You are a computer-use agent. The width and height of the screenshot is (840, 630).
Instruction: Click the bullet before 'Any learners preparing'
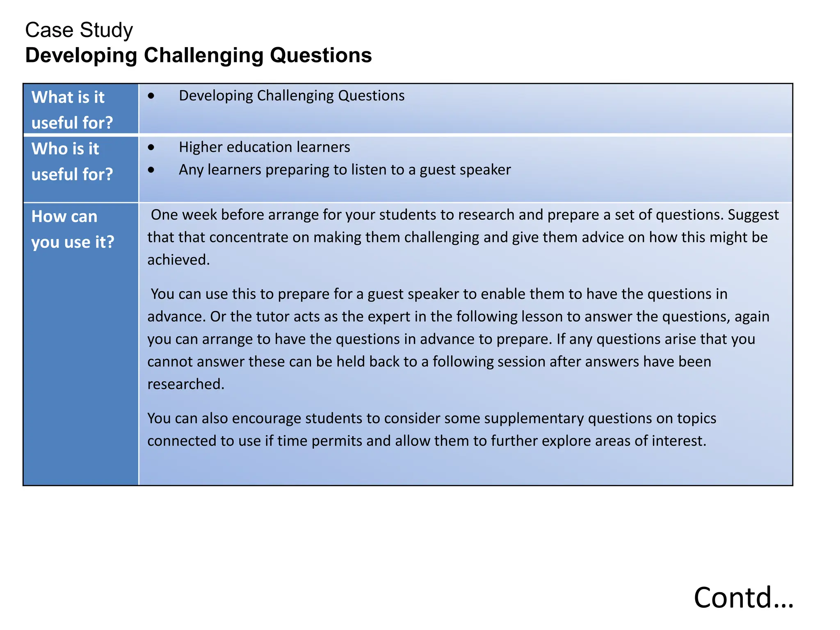[151, 170]
